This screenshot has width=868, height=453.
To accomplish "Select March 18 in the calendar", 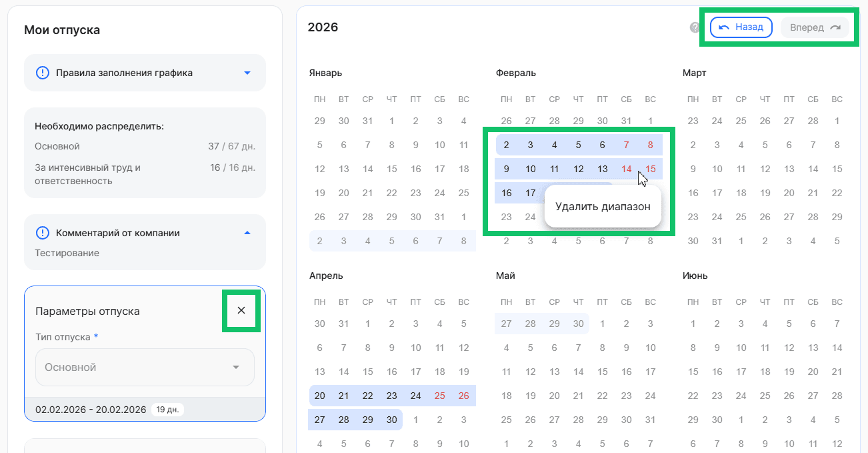I will [x=741, y=193].
